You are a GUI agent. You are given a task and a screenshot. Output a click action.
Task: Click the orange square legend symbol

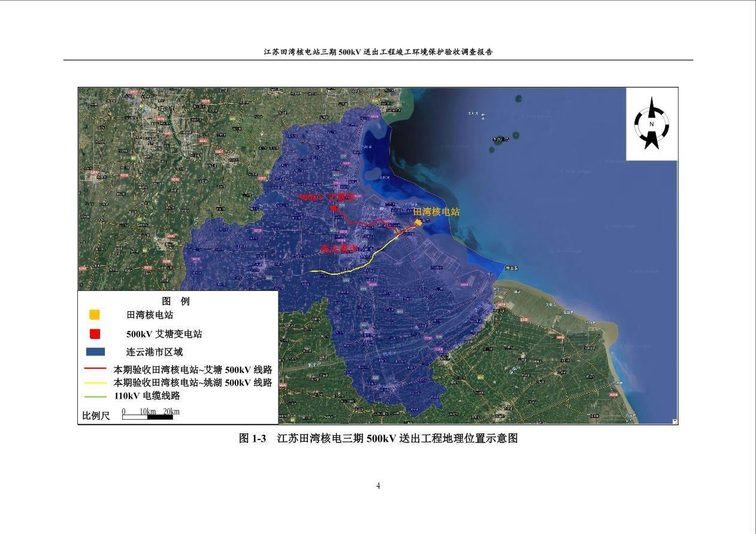pyautogui.click(x=95, y=315)
